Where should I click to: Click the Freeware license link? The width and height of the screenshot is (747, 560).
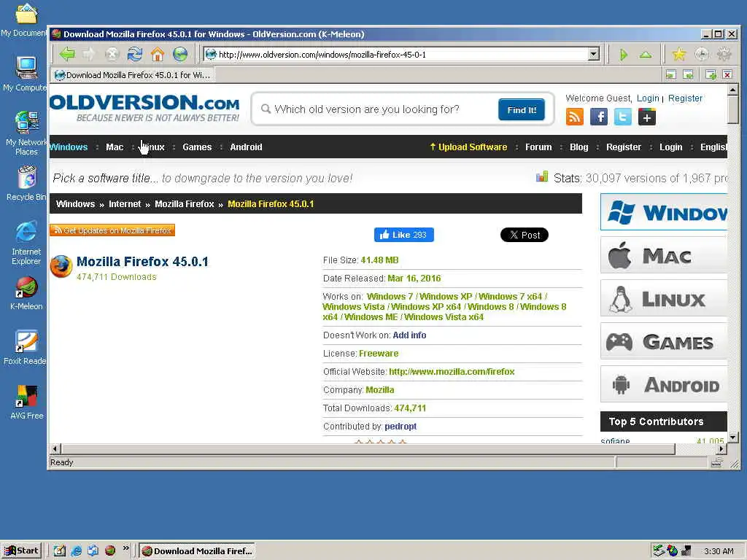[x=379, y=354]
